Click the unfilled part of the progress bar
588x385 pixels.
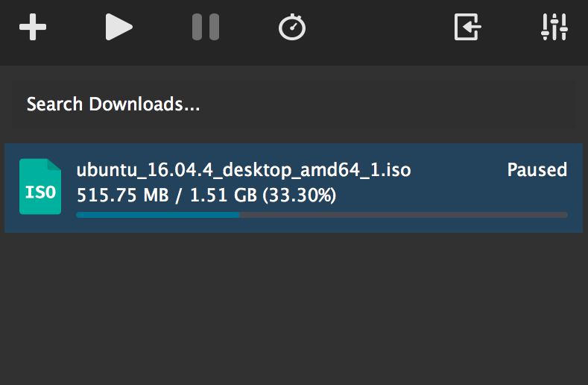(402, 215)
